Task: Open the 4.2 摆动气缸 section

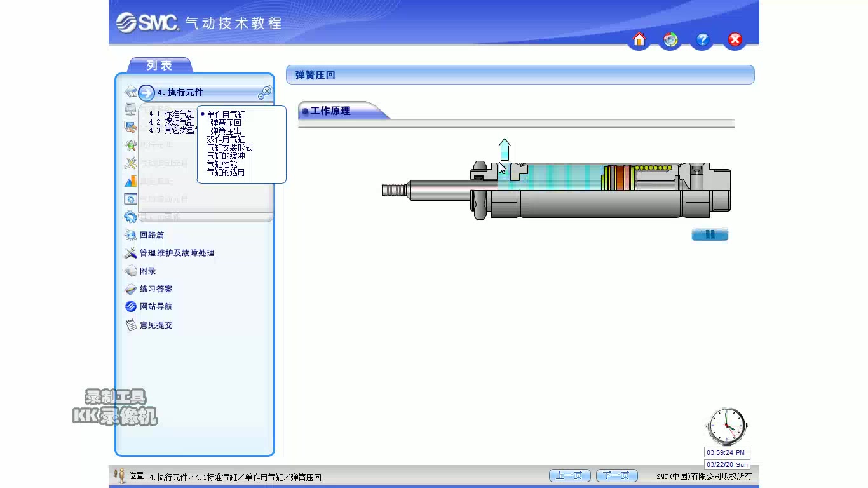Action: (x=172, y=122)
